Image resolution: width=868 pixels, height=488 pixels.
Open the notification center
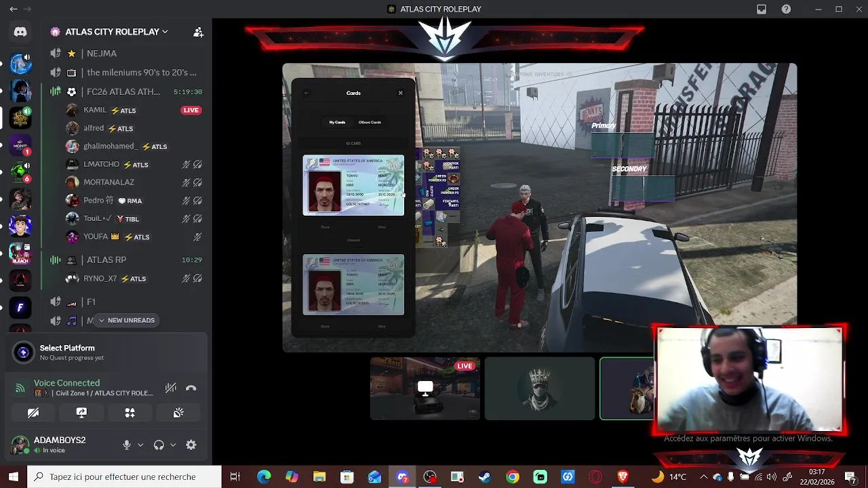850,476
